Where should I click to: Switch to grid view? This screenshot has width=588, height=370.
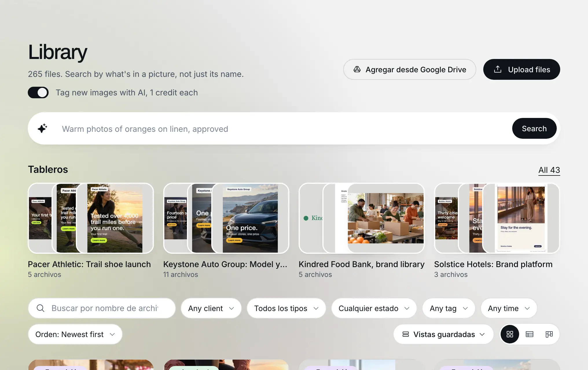pos(510,334)
